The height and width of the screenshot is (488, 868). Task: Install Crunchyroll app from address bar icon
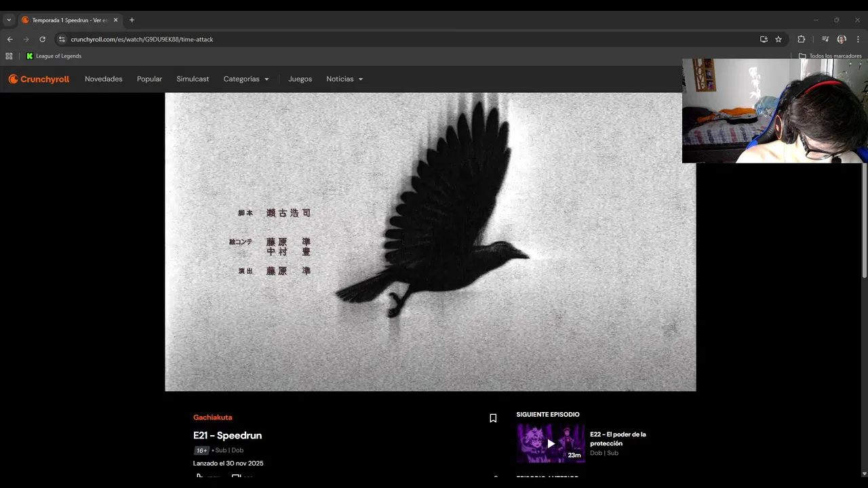tap(764, 39)
